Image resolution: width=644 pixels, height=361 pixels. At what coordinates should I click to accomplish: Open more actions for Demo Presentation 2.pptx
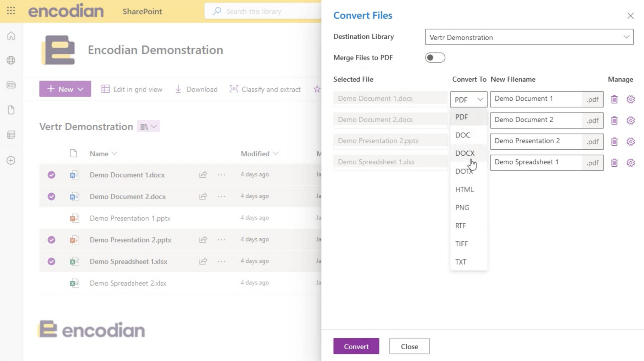222,240
